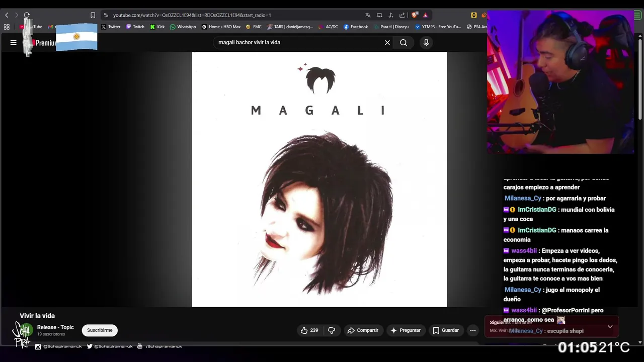Click Milanesa_Cy on 'jugo al monopoly' message

(523, 290)
